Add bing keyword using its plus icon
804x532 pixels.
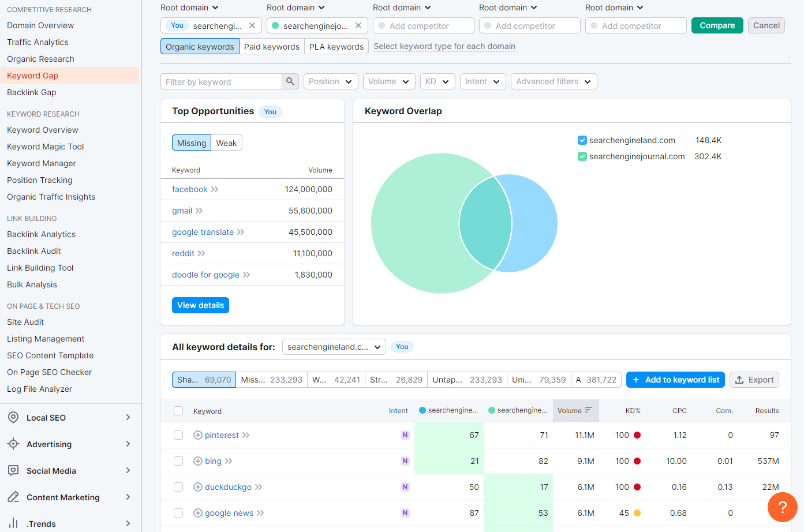coord(197,461)
